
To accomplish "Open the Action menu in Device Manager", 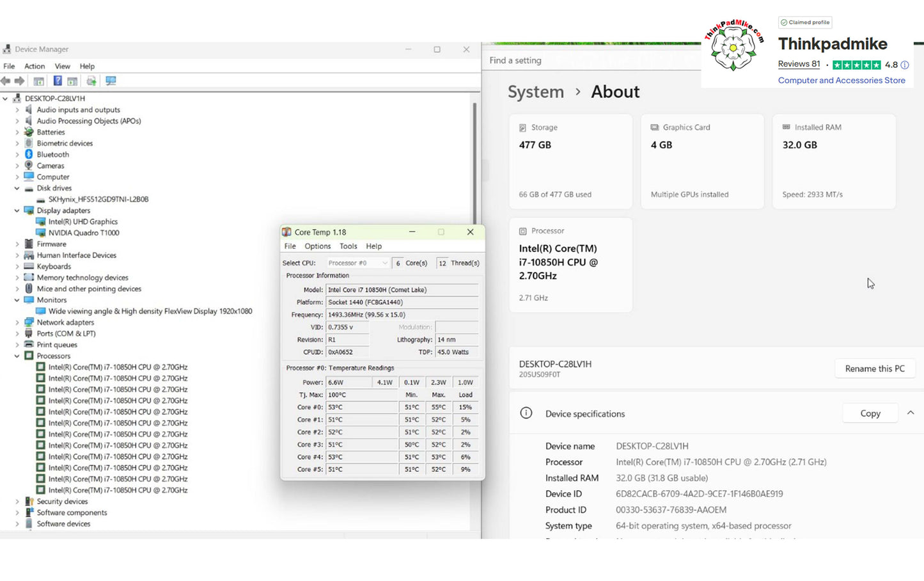I will click(x=35, y=66).
